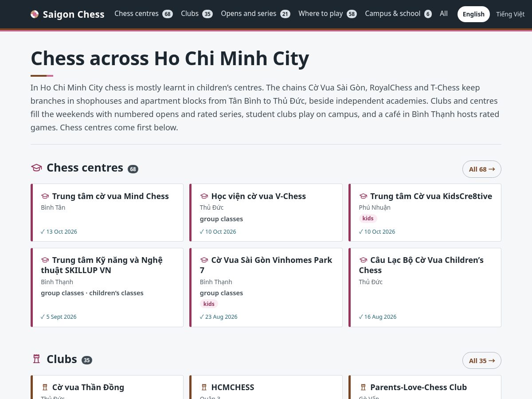Click the kids tag on KidsCre8tive card

coord(368,218)
